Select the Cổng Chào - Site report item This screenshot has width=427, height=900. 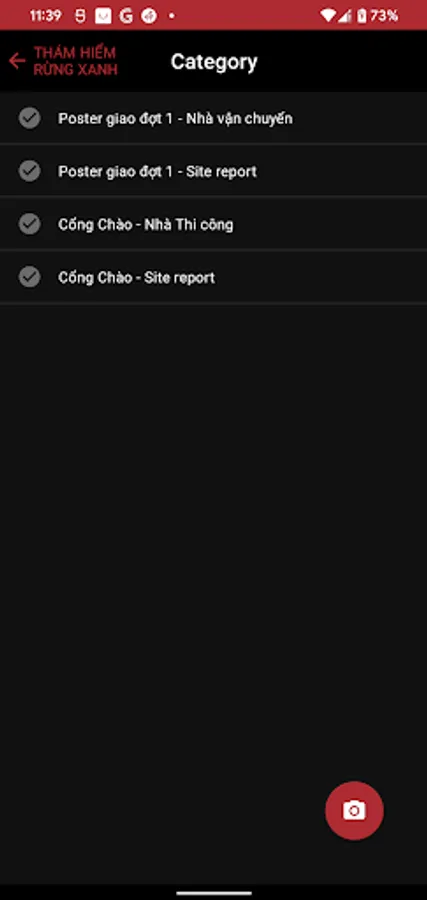[x=214, y=277]
